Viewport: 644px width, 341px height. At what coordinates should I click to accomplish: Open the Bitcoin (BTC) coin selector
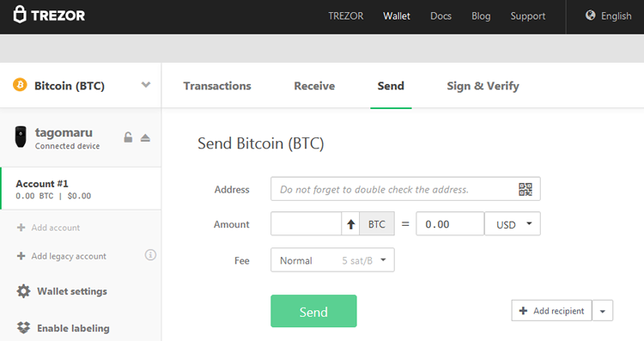(x=81, y=85)
